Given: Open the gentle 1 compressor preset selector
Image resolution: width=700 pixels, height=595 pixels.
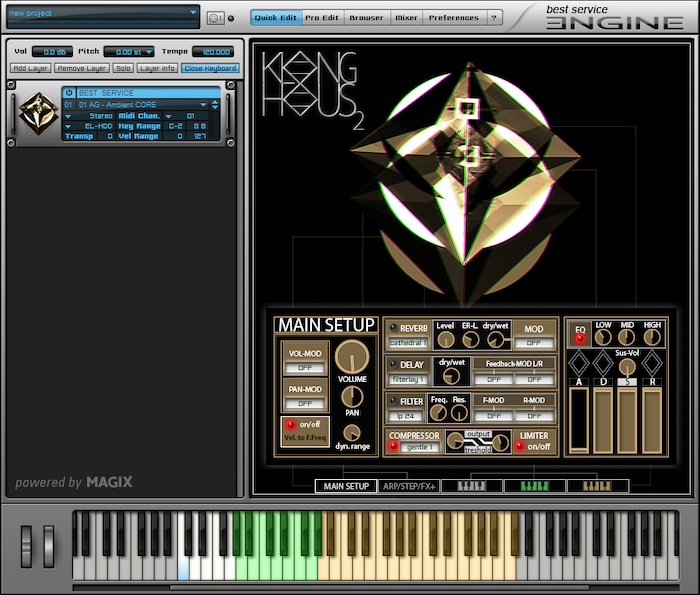Looking at the screenshot, I should 420,447.
